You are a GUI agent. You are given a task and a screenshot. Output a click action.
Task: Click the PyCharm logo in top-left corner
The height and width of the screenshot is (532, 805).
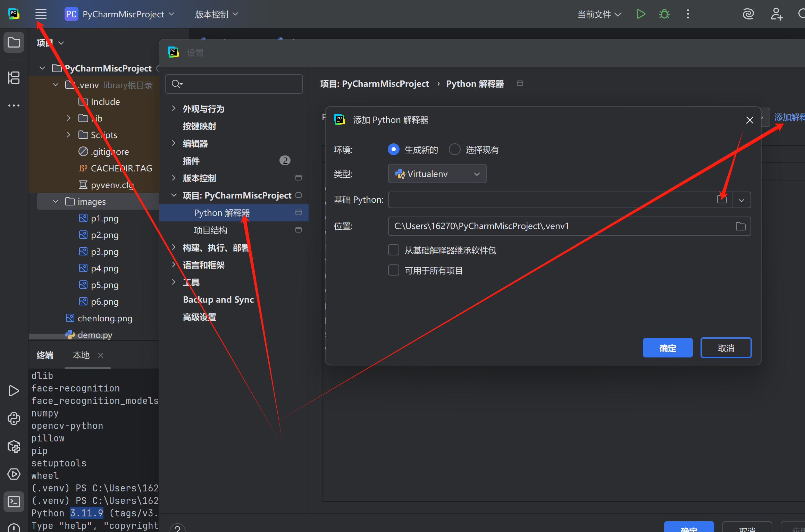coord(14,14)
